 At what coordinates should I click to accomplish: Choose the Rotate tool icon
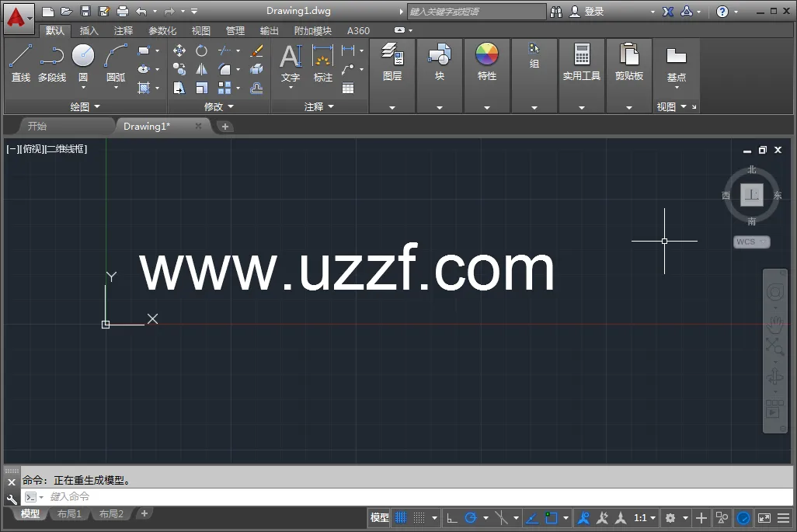(201, 50)
